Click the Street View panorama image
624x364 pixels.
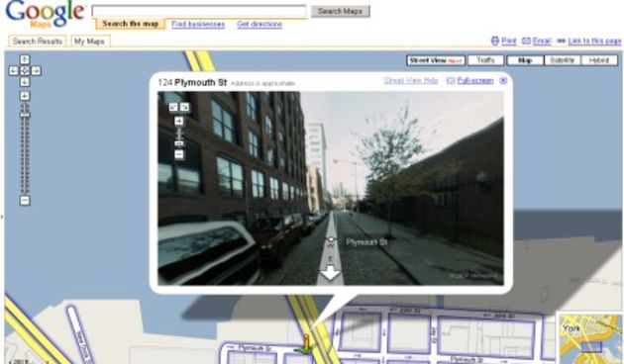click(x=330, y=188)
